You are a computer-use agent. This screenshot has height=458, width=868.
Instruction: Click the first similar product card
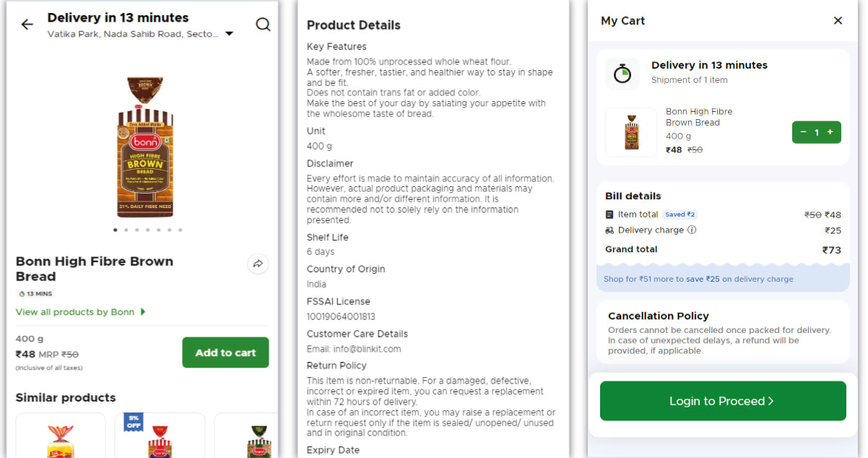pos(61,436)
